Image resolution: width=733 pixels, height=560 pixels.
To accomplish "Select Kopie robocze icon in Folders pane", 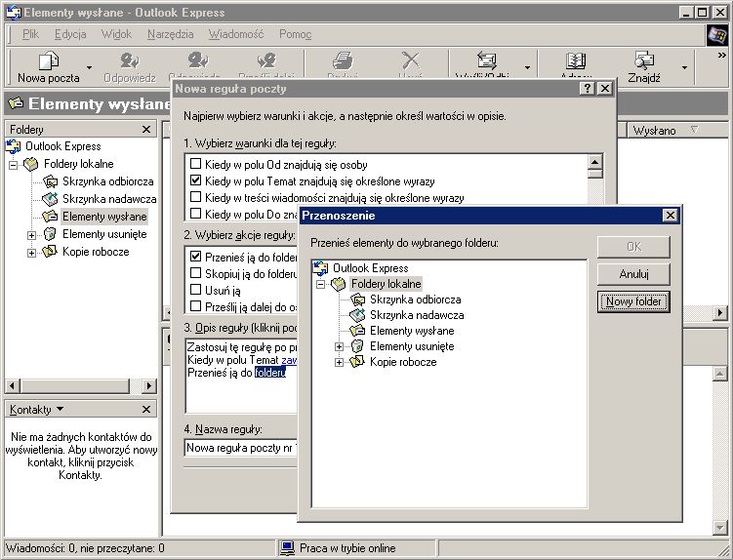I will point(50,252).
